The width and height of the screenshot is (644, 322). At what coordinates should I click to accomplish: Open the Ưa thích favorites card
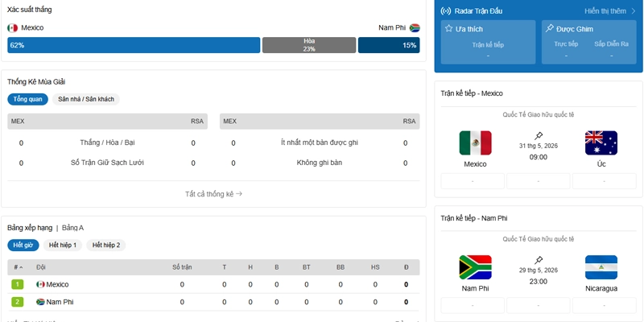pyautogui.click(x=489, y=43)
